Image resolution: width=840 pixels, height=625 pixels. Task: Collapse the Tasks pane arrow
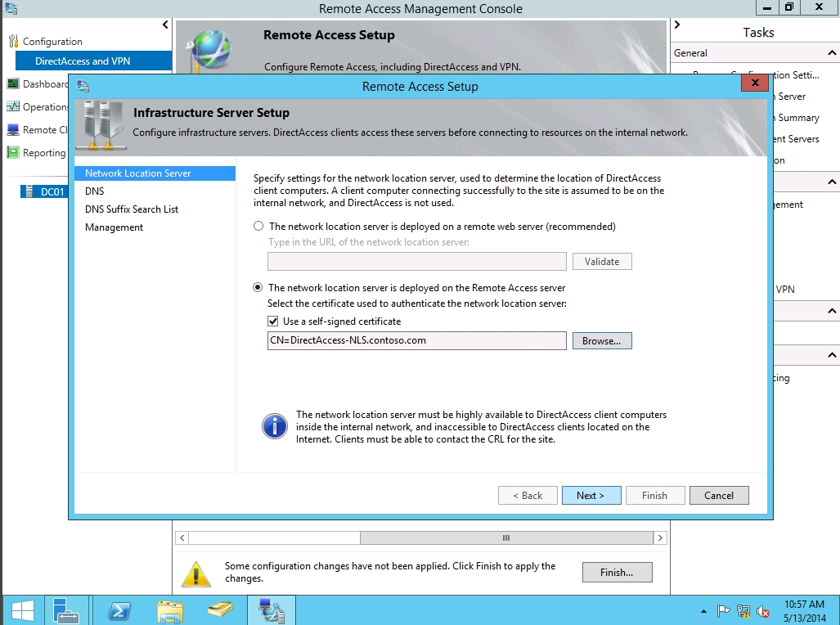pyautogui.click(x=677, y=25)
